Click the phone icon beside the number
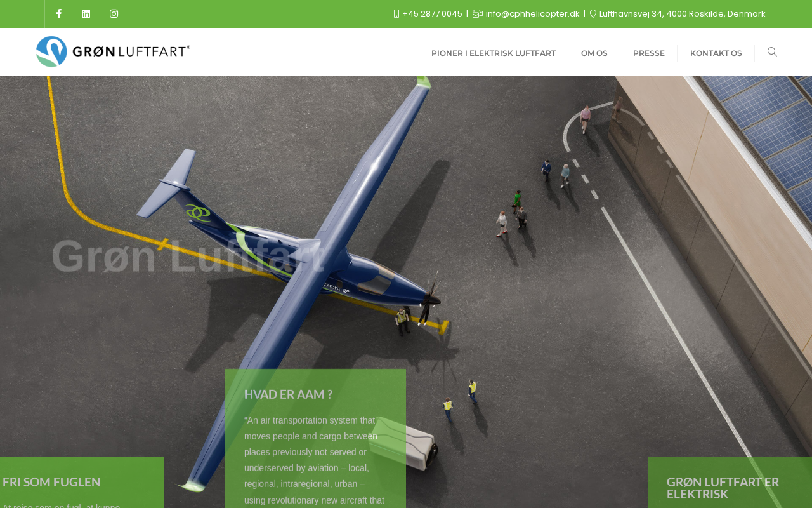This screenshot has width=812, height=508. coord(396,14)
